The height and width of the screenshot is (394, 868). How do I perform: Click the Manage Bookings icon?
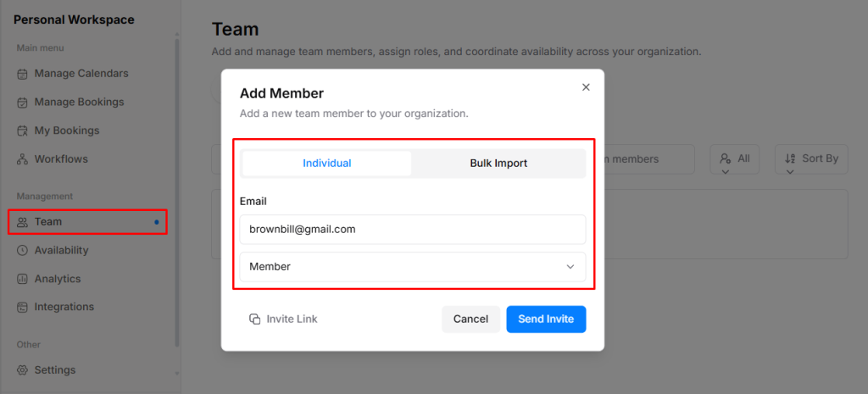23,103
